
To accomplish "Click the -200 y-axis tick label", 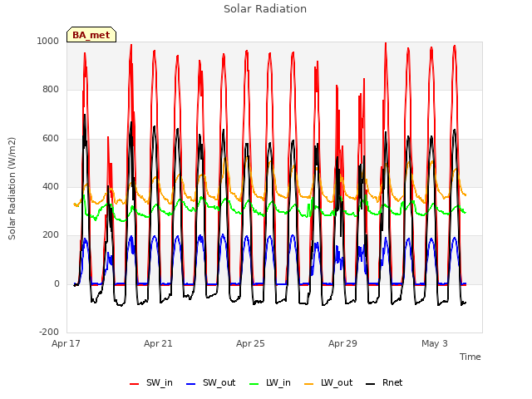I will pos(49,332).
